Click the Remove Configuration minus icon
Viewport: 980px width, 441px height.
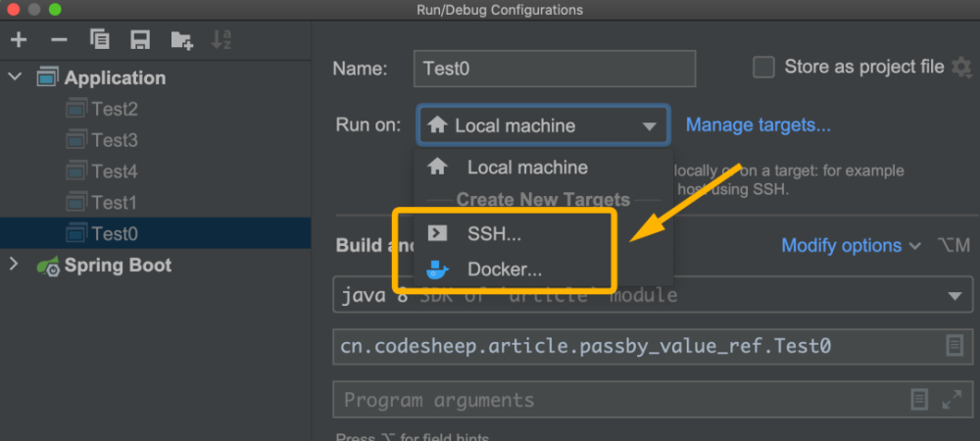coord(59,39)
